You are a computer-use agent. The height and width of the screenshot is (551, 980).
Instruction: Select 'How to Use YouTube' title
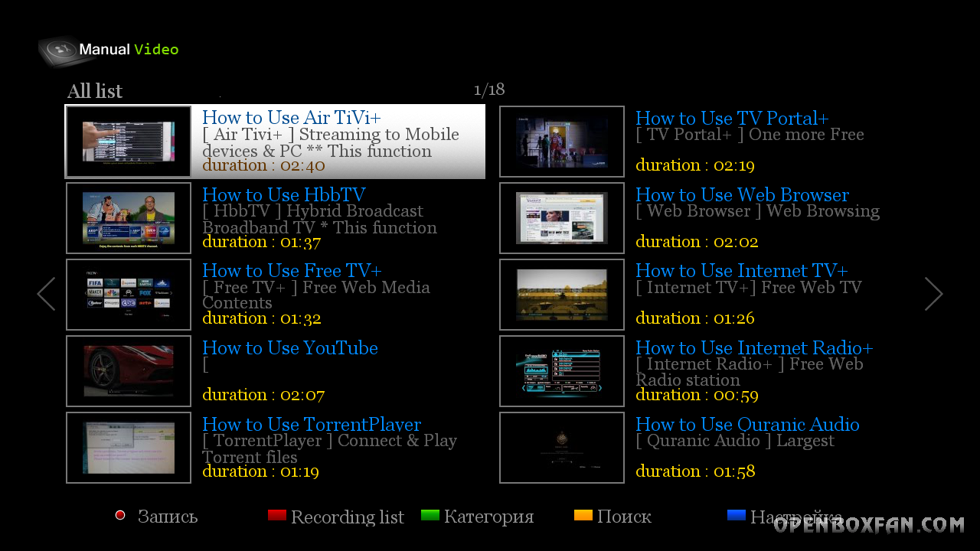tap(290, 348)
